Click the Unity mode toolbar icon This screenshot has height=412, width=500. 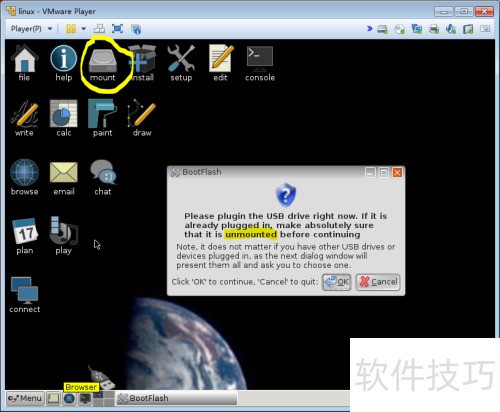(x=136, y=29)
